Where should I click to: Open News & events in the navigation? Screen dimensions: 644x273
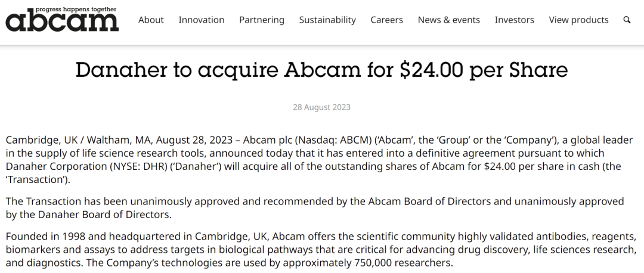(449, 20)
